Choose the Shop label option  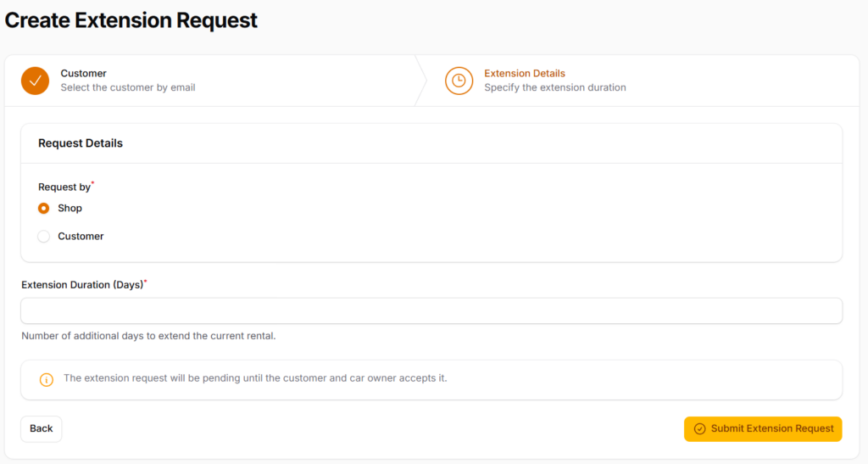[70, 208]
